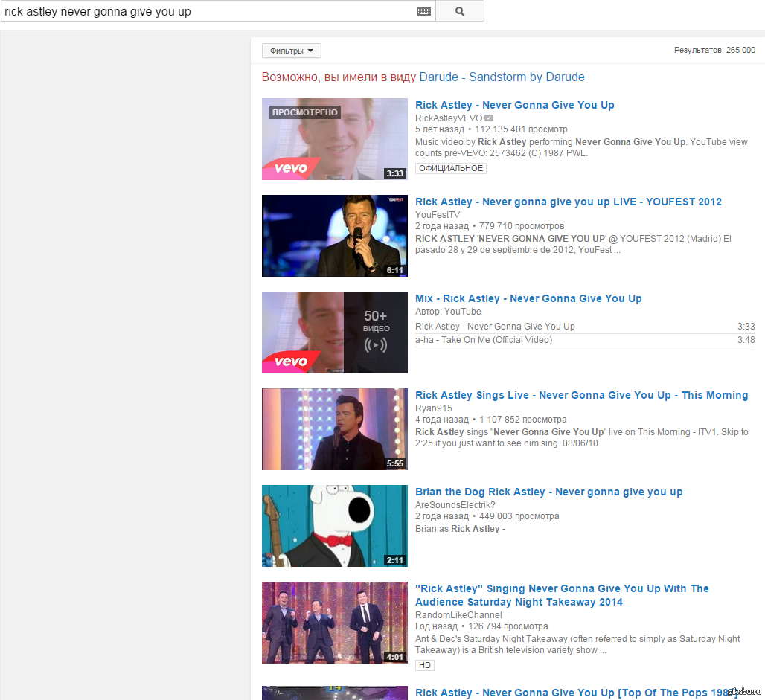765x700 pixels.
Task: Click the magnifying glass search button
Action: tap(459, 11)
